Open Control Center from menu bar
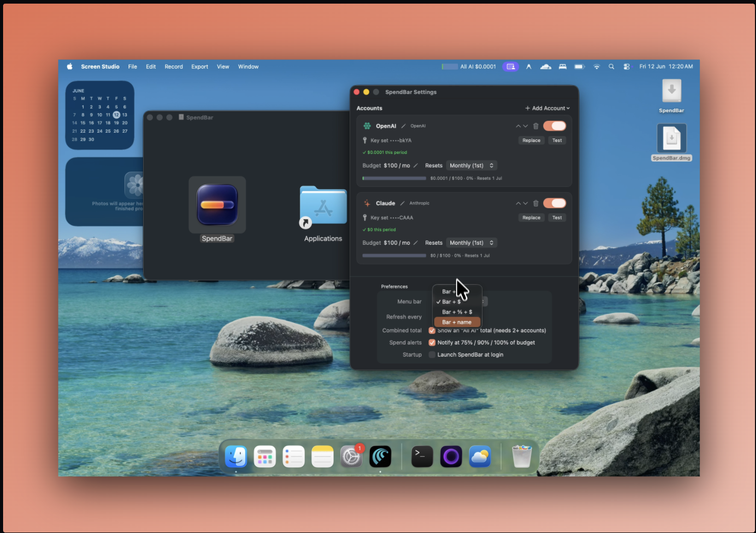The height and width of the screenshot is (533, 756). click(626, 67)
